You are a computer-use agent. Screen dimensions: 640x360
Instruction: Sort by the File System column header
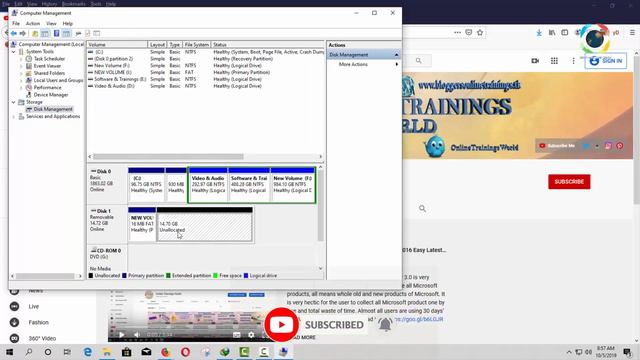196,44
